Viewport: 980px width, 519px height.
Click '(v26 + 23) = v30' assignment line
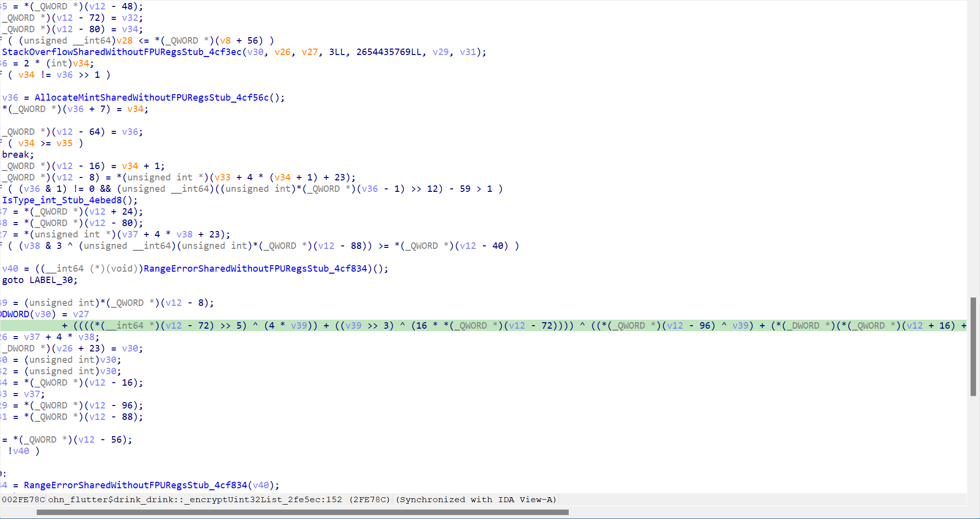(x=72, y=348)
